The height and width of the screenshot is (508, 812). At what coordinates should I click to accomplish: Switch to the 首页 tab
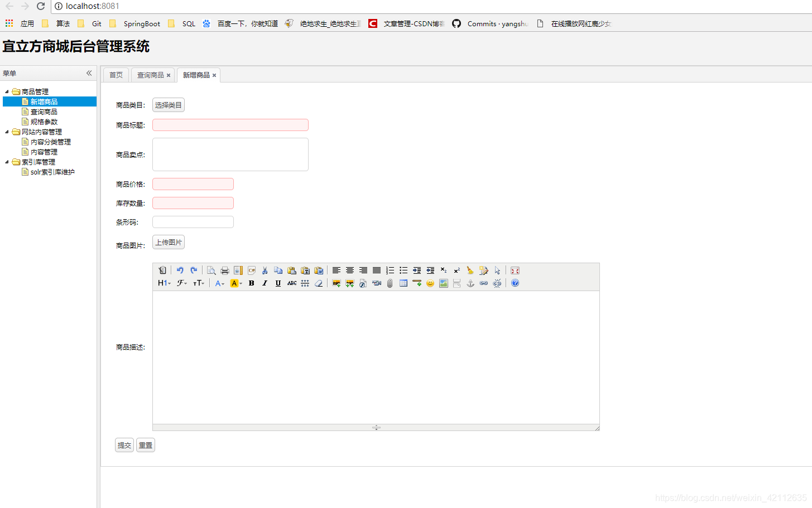pos(116,75)
